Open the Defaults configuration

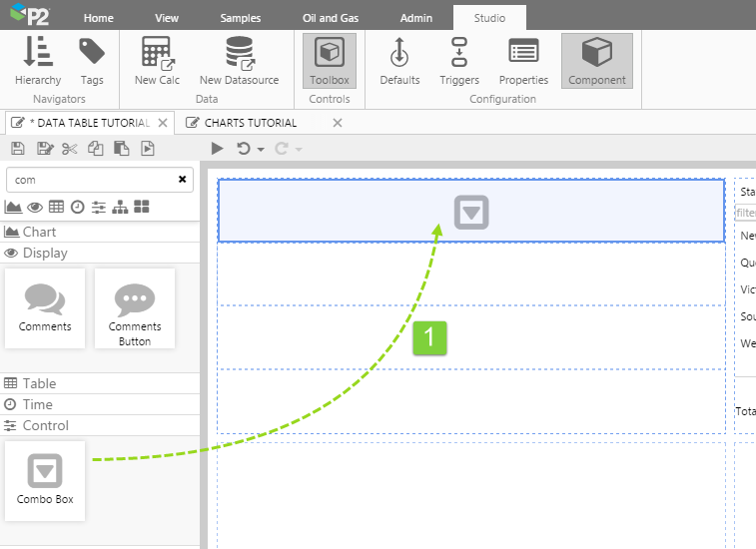[x=399, y=60]
